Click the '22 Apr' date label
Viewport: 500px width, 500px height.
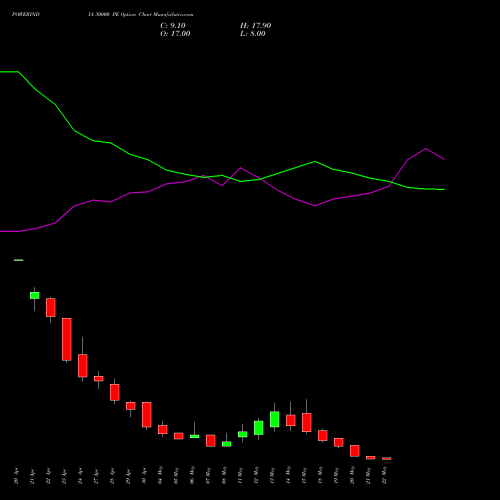click(48, 476)
